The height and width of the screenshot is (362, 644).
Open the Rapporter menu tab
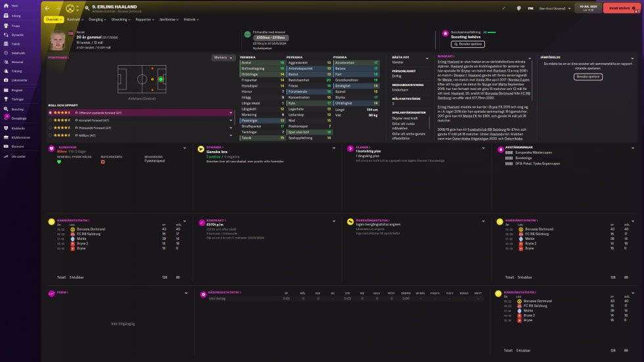(145, 19)
